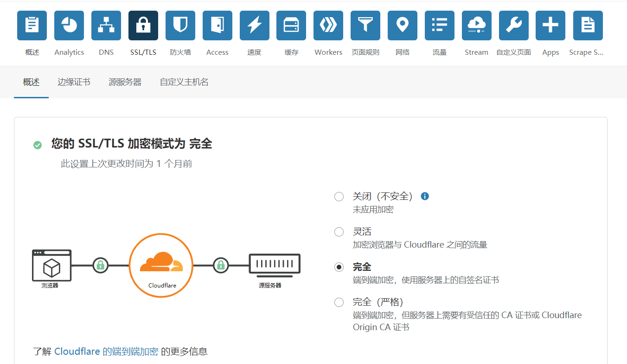Open the Scrape Shield document icon

coord(588,26)
